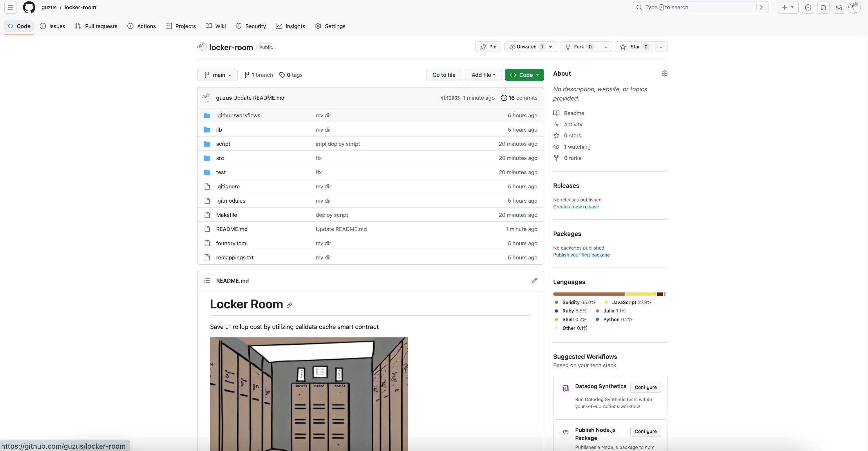Open the Wiki tab
The width and height of the screenshot is (868, 451).
[x=216, y=26]
